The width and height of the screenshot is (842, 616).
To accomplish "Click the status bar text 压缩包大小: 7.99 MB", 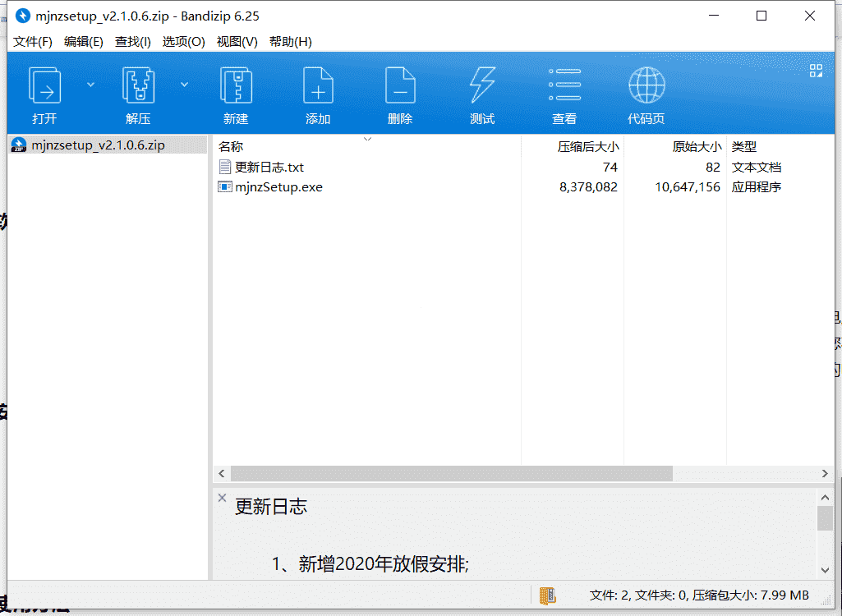I will (x=751, y=595).
